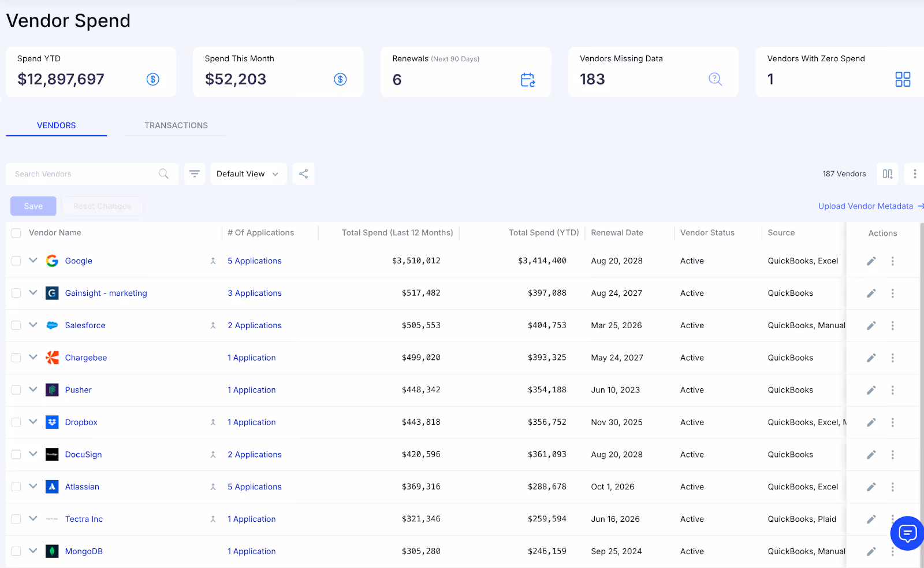Check the Google row checkbox

(16, 261)
